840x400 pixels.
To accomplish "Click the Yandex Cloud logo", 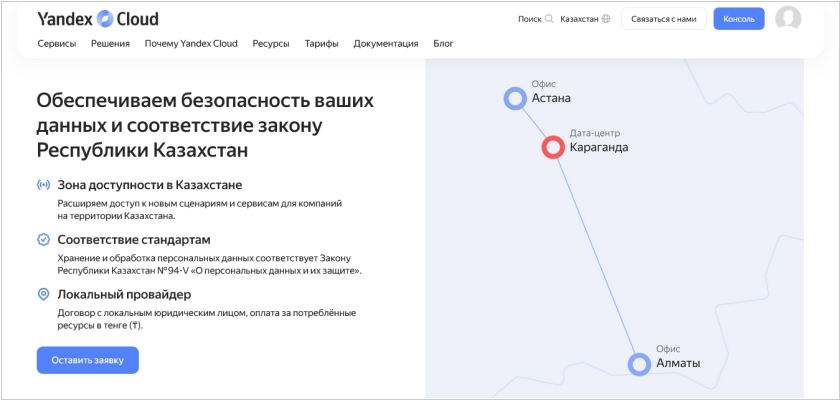I will pyautogui.click(x=98, y=19).
